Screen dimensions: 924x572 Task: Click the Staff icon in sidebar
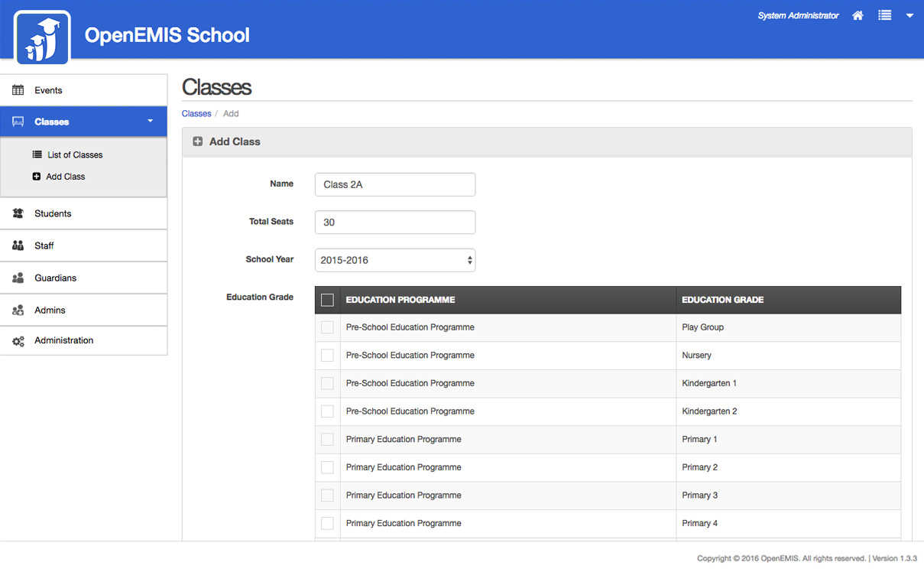(x=18, y=245)
